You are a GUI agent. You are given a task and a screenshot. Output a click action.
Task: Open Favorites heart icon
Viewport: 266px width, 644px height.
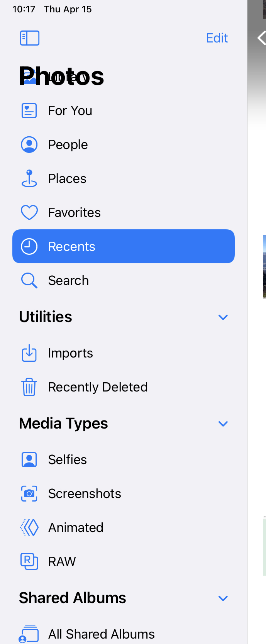pos(29,213)
